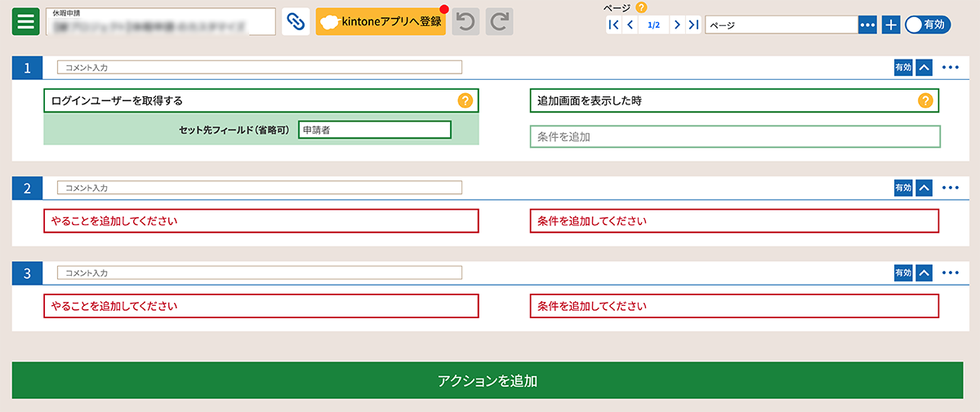
Task: Click the green アクションを追加 button
Action: (488, 381)
